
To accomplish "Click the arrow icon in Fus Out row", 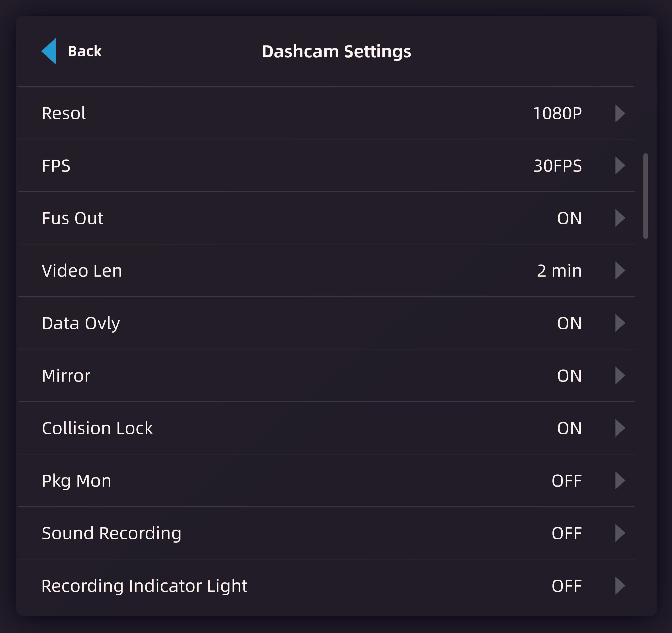I will [620, 218].
